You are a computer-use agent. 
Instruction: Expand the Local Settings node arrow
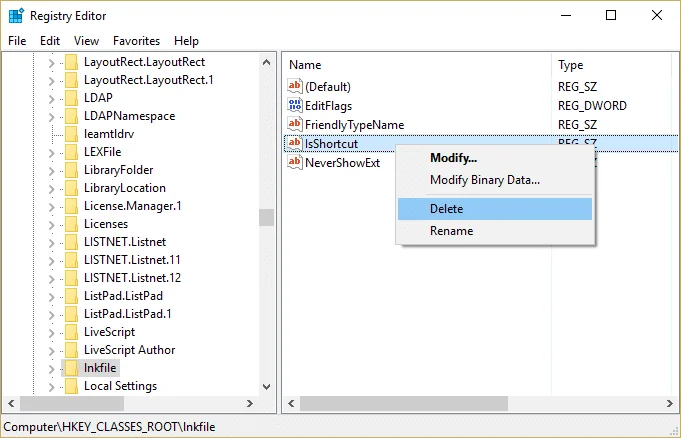tap(51, 387)
